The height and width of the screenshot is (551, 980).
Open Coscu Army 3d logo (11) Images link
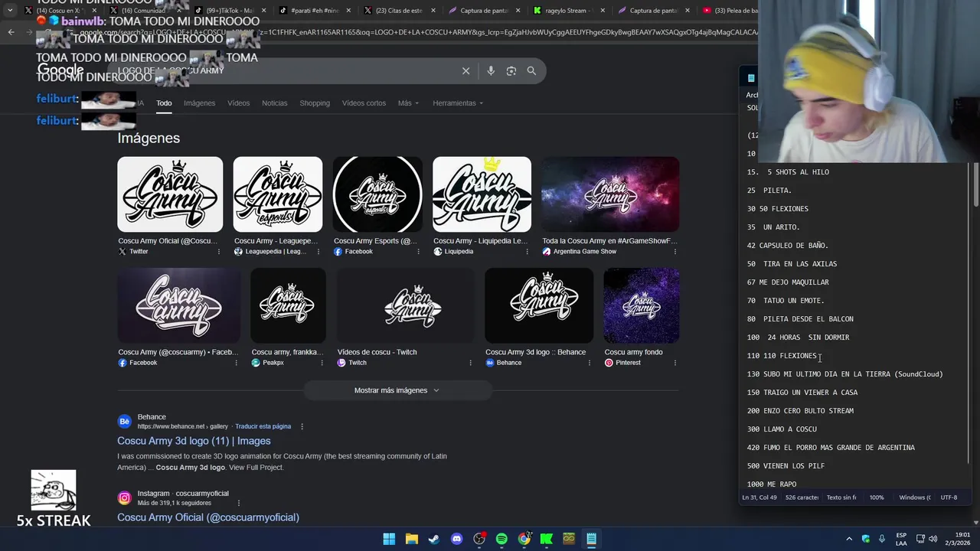point(194,441)
